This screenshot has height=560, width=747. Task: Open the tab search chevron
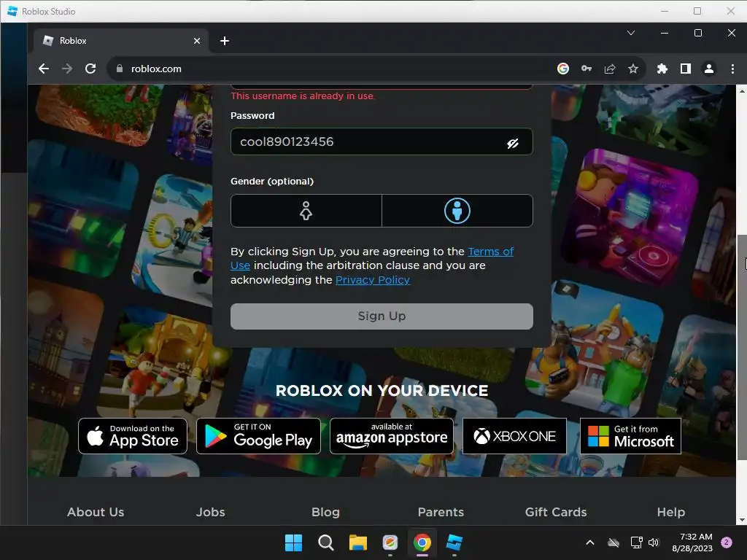(631, 33)
